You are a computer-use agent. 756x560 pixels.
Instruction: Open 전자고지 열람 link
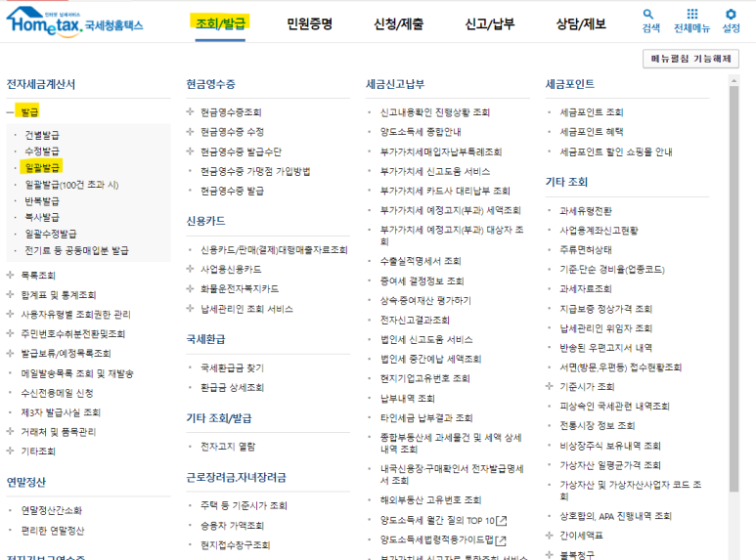coord(228,447)
